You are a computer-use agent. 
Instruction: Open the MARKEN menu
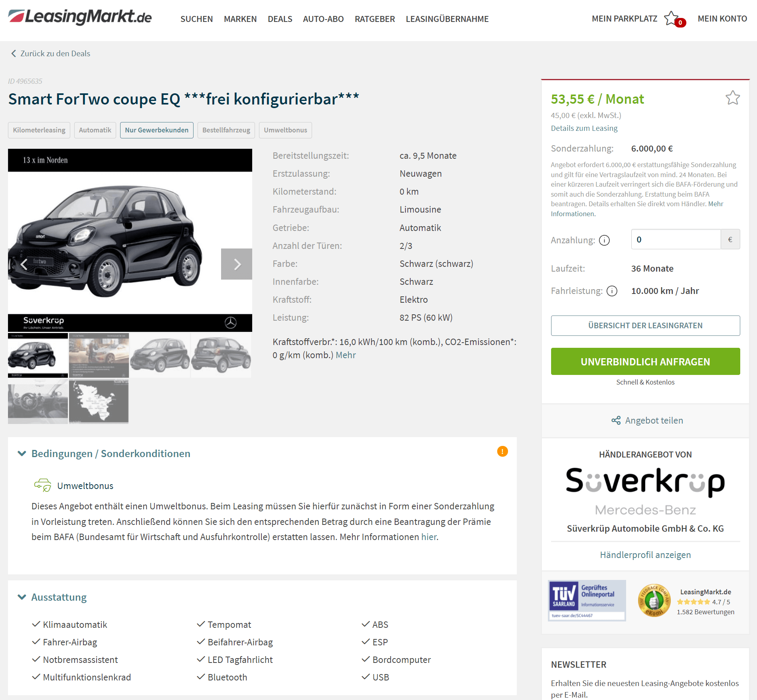click(x=240, y=19)
